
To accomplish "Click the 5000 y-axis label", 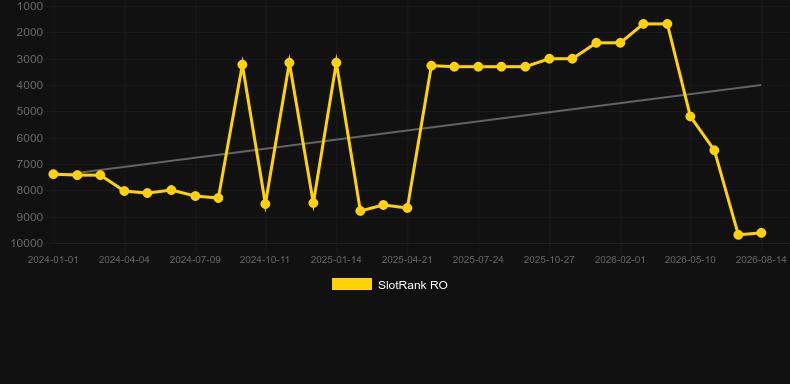I will click(30, 111).
